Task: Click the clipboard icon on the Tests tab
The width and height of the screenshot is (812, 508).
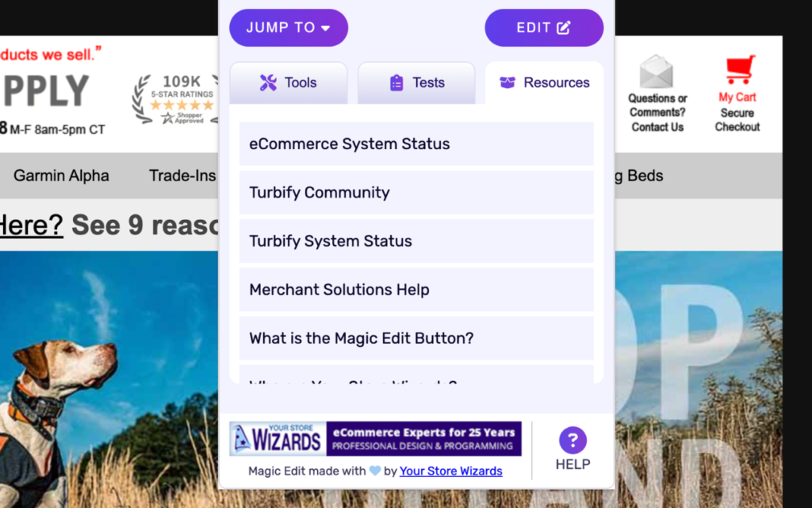Action: (x=395, y=83)
